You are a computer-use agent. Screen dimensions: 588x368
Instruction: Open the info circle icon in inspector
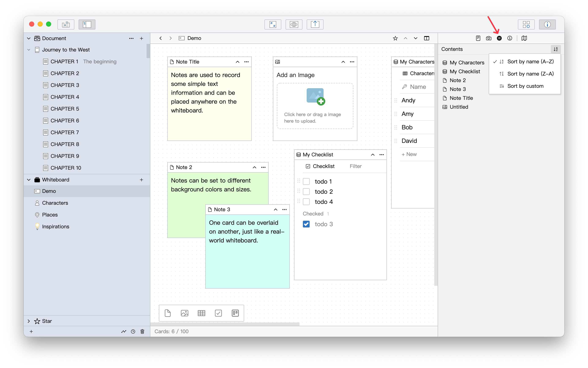click(510, 38)
